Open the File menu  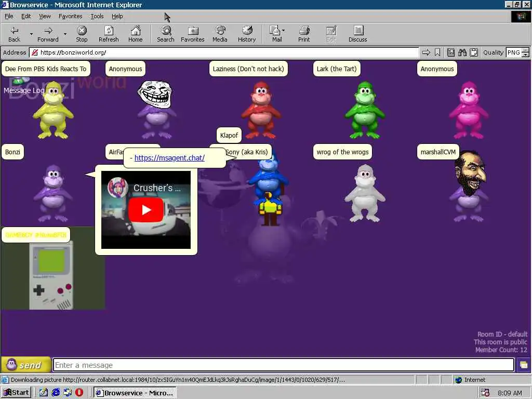(9, 16)
